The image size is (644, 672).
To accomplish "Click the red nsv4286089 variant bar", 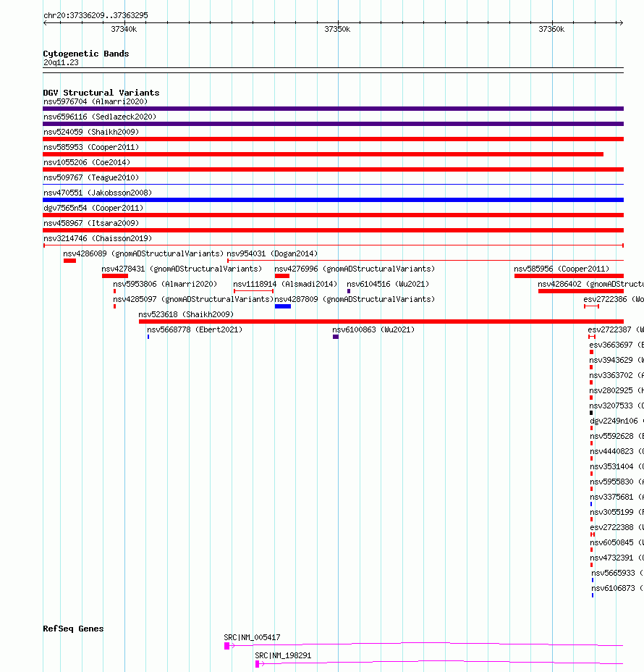I will (x=69, y=261).
